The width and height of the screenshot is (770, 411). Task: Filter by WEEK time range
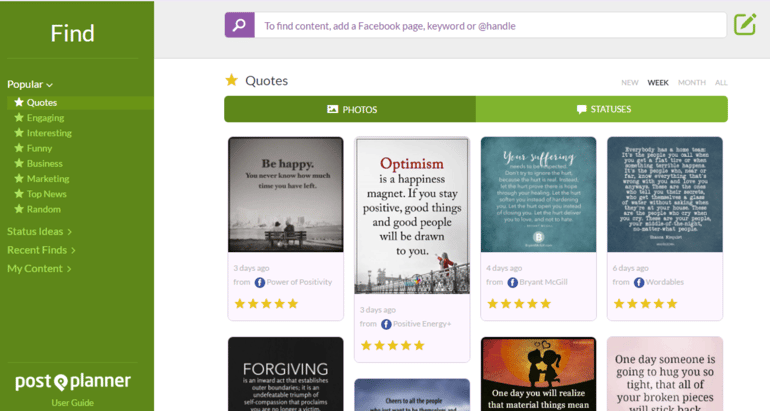tap(658, 82)
